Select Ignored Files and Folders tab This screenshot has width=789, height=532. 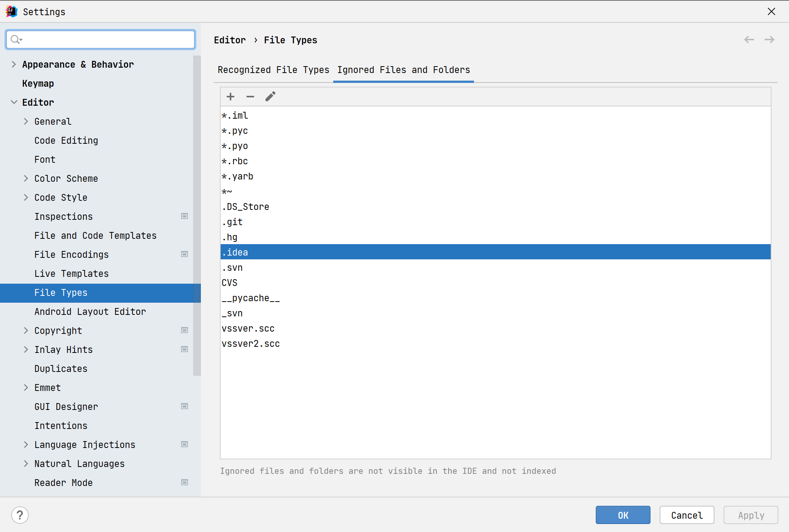[x=404, y=70]
